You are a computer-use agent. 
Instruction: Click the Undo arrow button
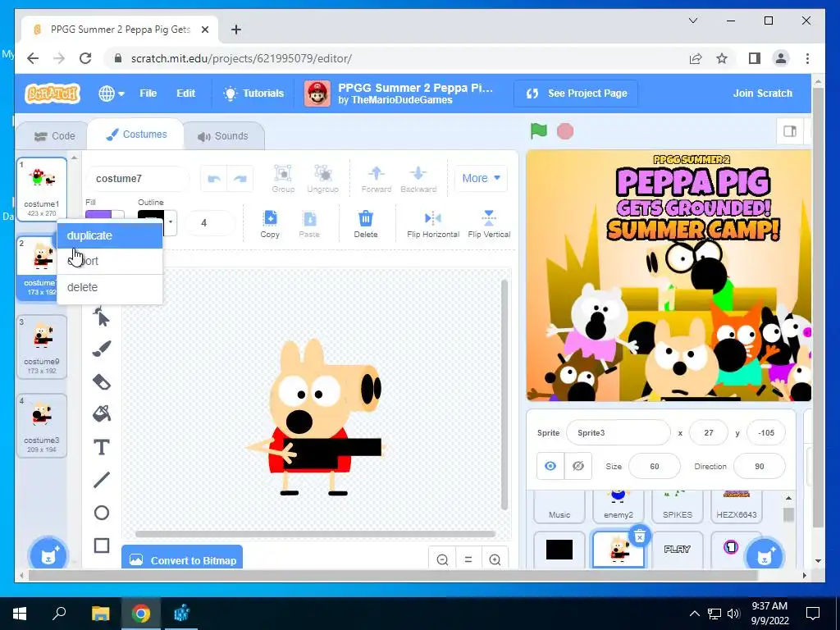click(214, 178)
